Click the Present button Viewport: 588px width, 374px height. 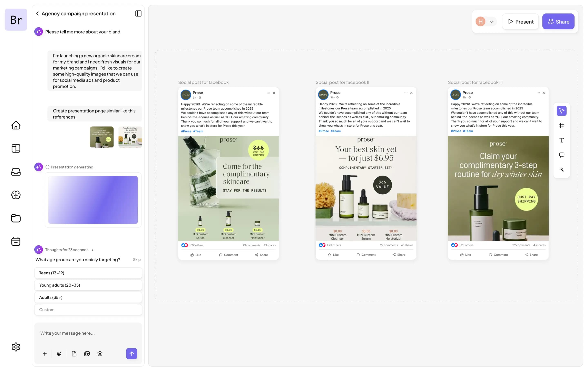[x=520, y=21]
